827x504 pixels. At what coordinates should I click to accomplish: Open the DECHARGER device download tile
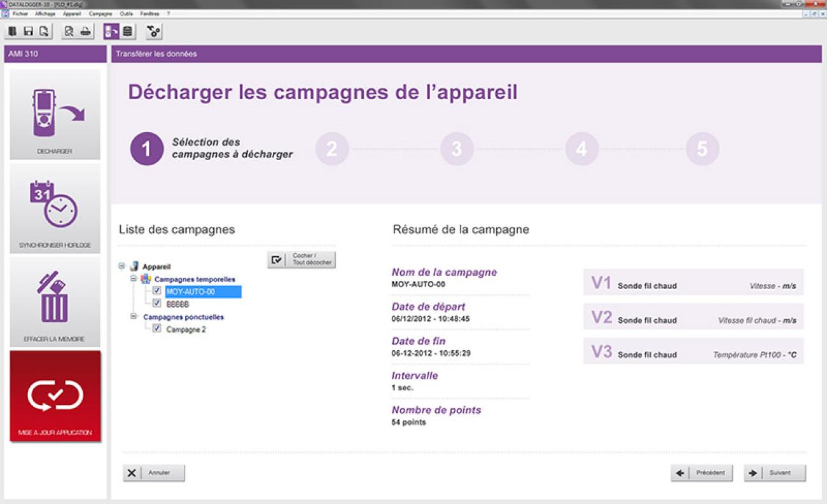[x=55, y=114]
